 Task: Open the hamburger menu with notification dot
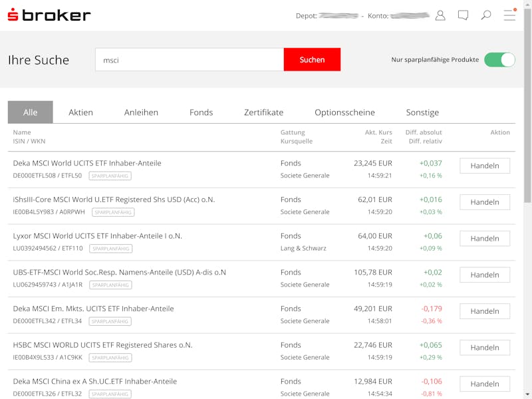tap(509, 15)
